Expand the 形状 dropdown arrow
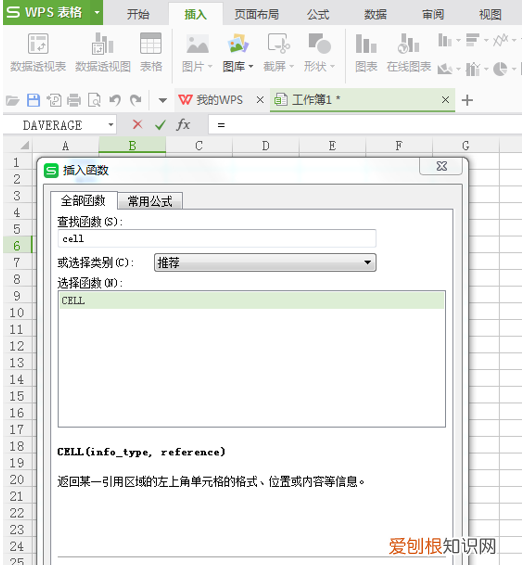The image size is (522, 565). click(x=333, y=67)
